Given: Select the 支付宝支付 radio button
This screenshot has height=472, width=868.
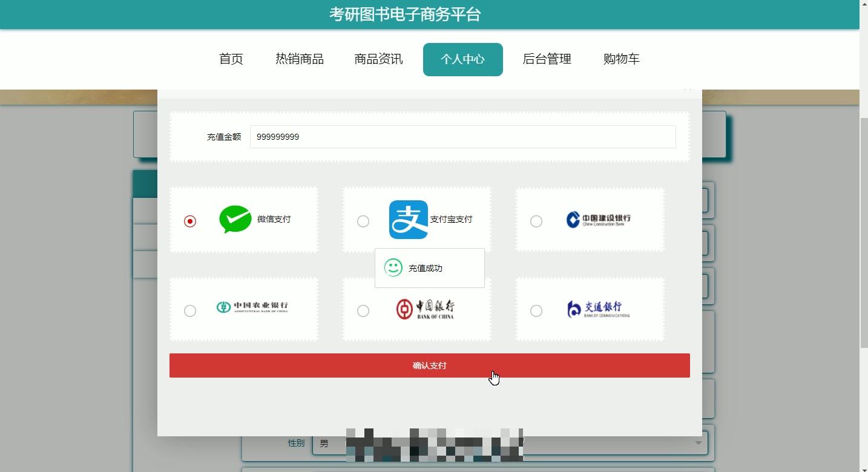Looking at the screenshot, I should 363,221.
